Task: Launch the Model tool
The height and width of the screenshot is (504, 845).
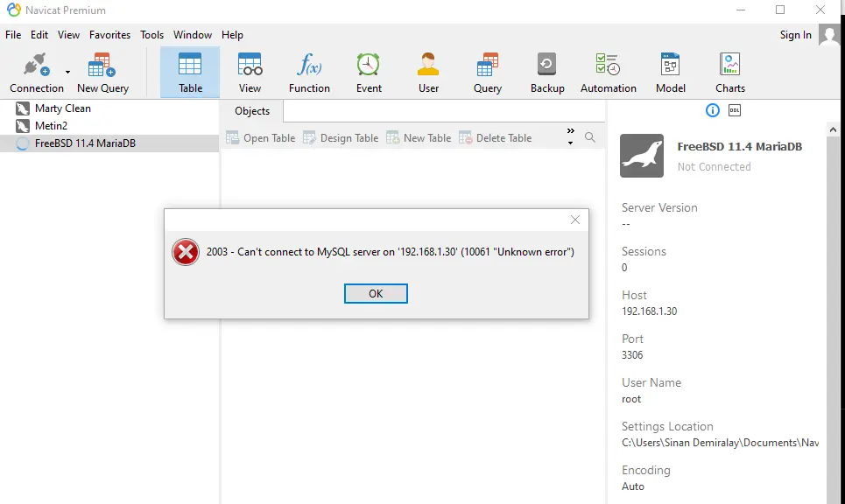Action: pyautogui.click(x=671, y=73)
